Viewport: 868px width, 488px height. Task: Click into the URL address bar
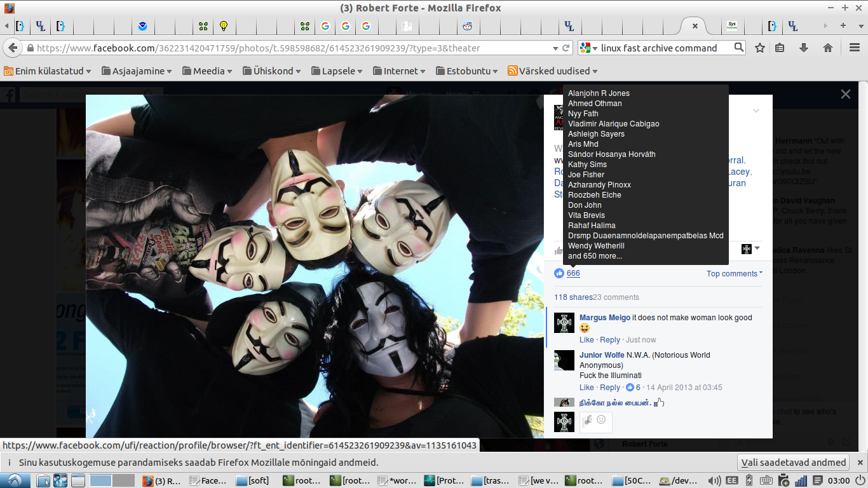[286, 48]
